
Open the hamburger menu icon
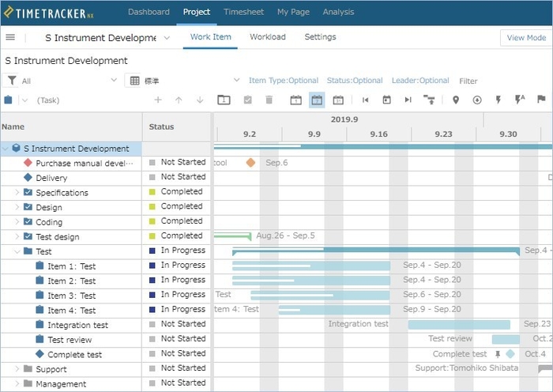point(10,37)
